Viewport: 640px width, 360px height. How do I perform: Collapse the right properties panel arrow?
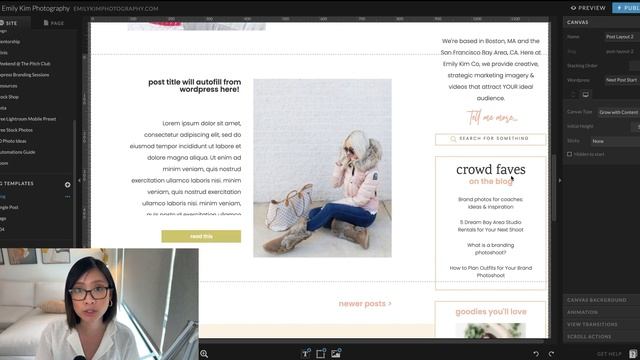coord(560,180)
